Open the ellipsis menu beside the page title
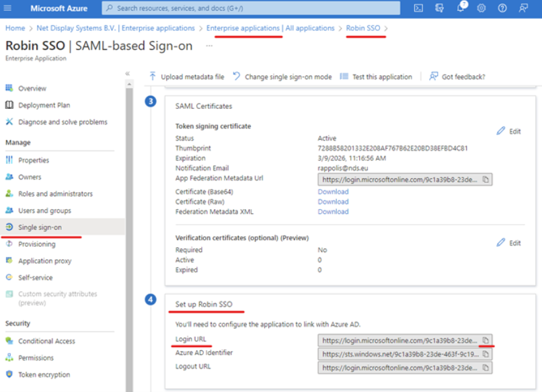The height and width of the screenshot is (392, 542). [209, 46]
